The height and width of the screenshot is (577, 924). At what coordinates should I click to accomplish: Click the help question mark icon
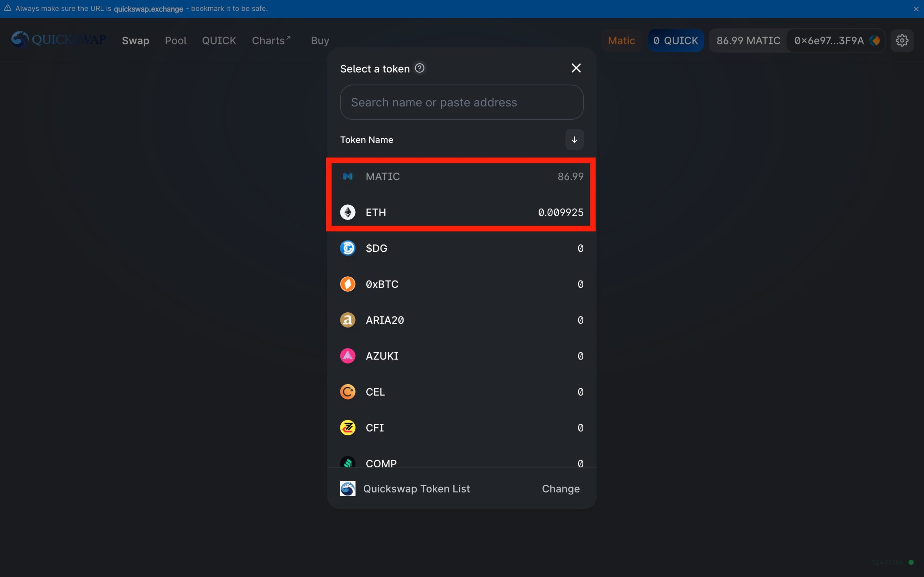[x=420, y=68]
